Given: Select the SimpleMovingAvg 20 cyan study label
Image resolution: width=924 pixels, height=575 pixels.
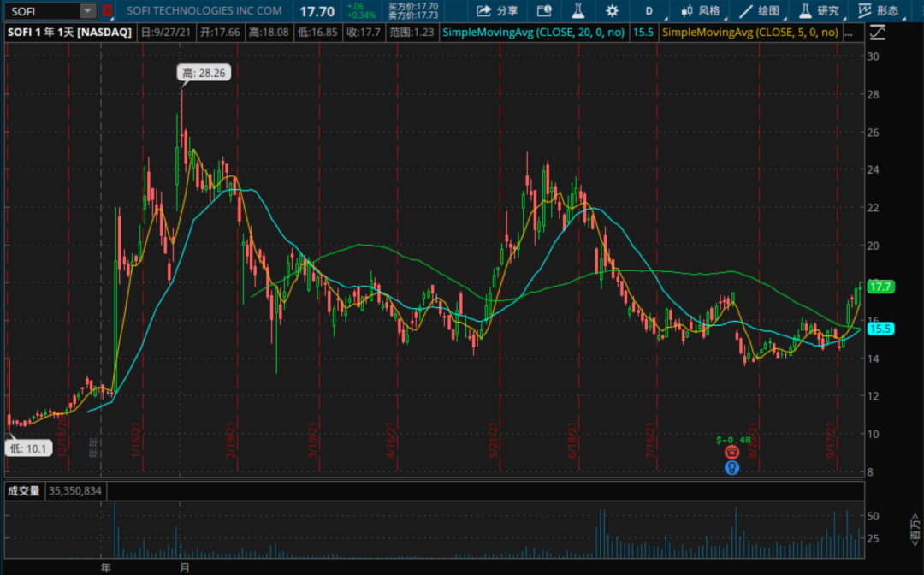Looking at the screenshot, I should [x=535, y=33].
